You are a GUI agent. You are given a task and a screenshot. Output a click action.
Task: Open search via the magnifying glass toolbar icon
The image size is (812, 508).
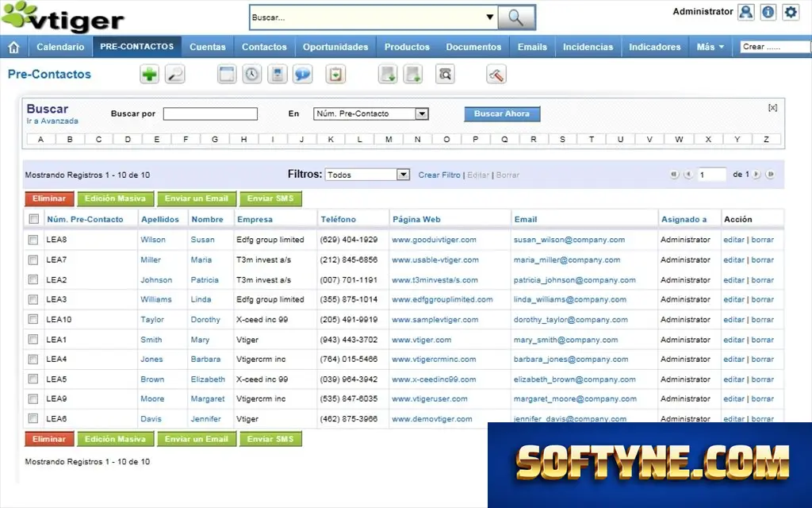(175, 74)
